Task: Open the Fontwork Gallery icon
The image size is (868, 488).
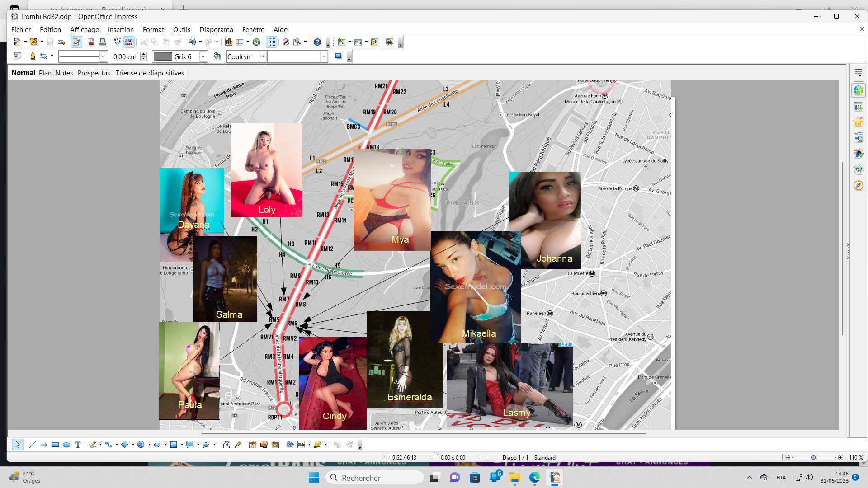Action: tap(253, 445)
